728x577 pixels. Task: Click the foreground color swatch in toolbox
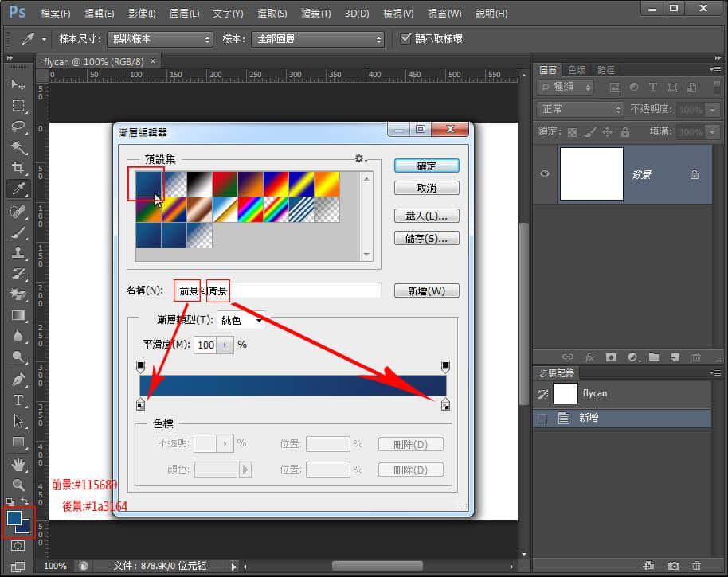(x=14, y=517)
